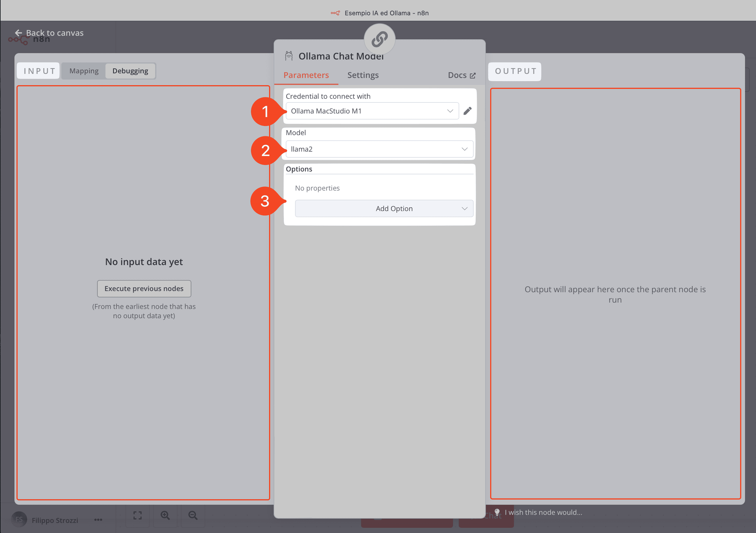Click the lightbulb feedback icon
756x533 pixels.
click(x=497, y=512)
